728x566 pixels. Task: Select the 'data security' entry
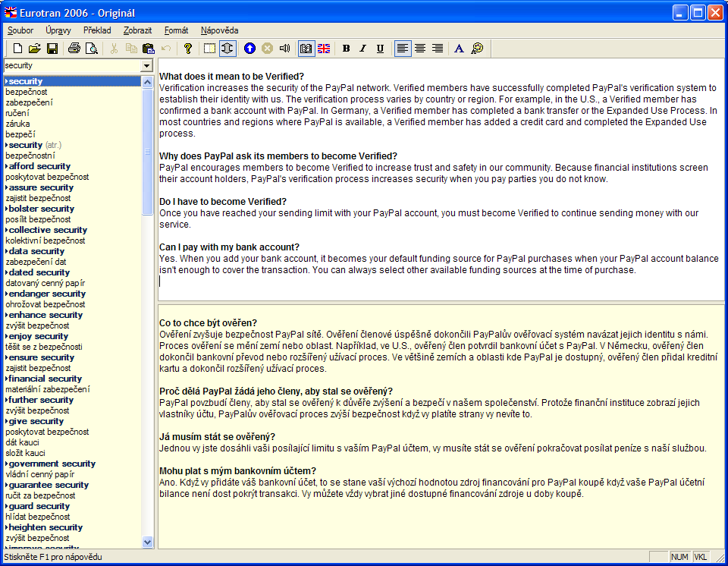[36, 251]
